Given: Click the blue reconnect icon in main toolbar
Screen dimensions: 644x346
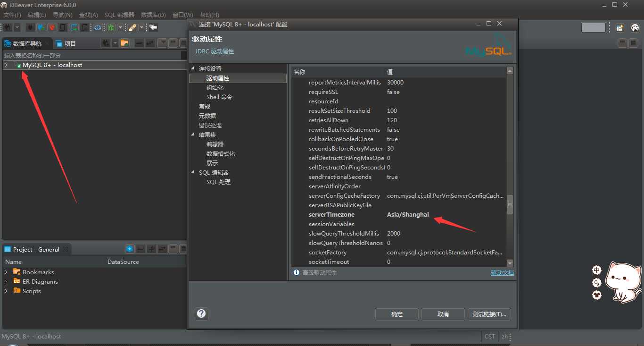Looking at the screenshot, I should (x=41, y=27).
